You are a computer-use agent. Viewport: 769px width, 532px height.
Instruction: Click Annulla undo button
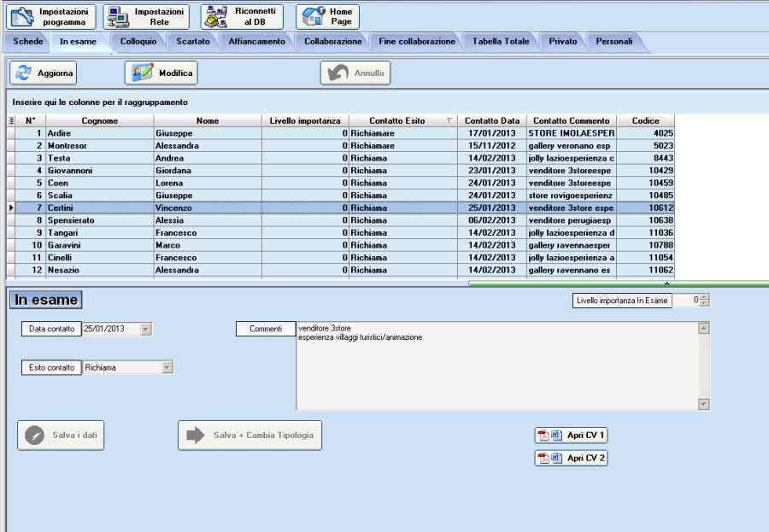coord(355,73)
